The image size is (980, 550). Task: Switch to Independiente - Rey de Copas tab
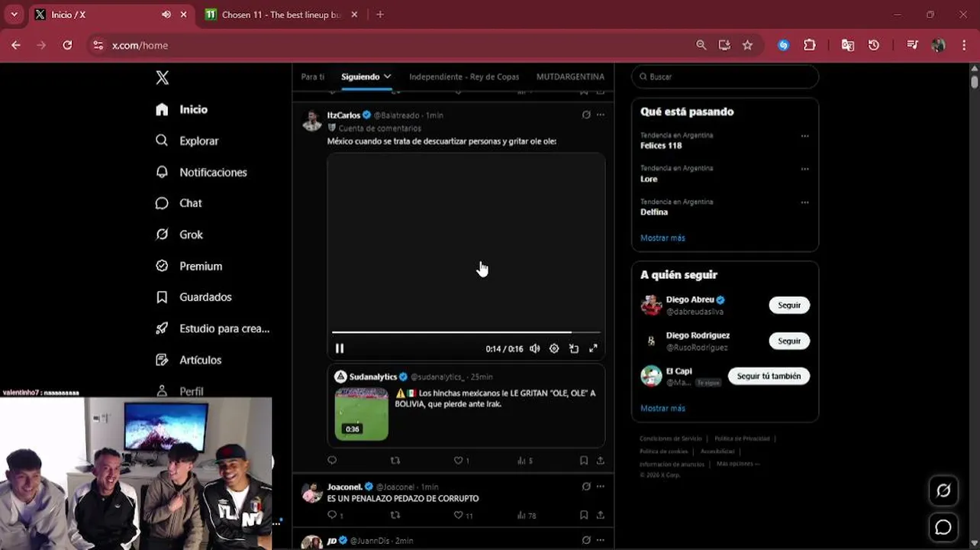click(x=464, y=76)
